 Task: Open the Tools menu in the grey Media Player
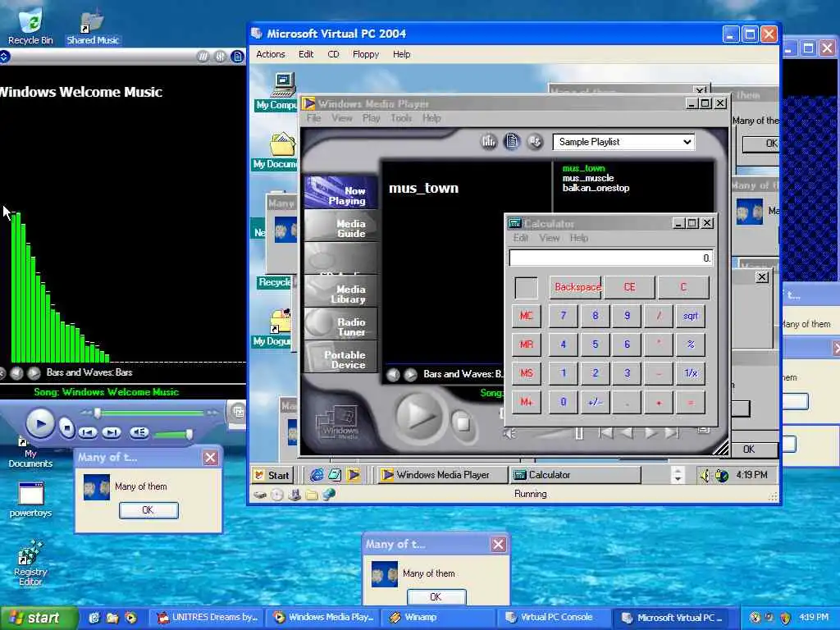point(400,118)
